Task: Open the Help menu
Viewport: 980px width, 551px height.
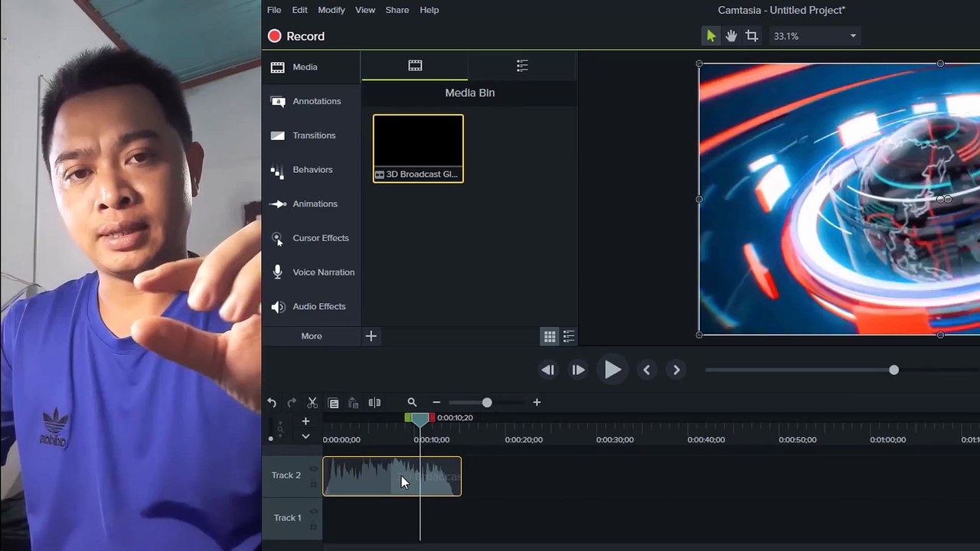Action: 430,10
